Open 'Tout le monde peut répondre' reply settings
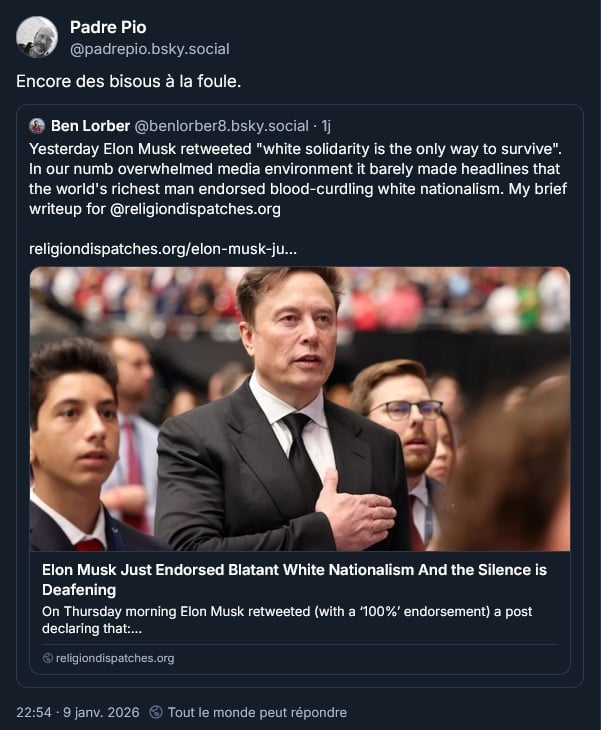 click(x=257, y=712)
